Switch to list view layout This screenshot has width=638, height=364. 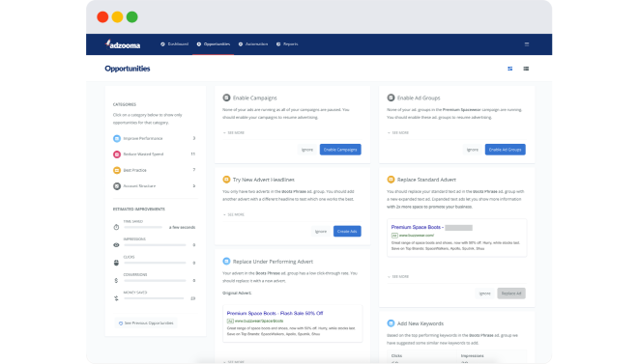tap(526, 69)
